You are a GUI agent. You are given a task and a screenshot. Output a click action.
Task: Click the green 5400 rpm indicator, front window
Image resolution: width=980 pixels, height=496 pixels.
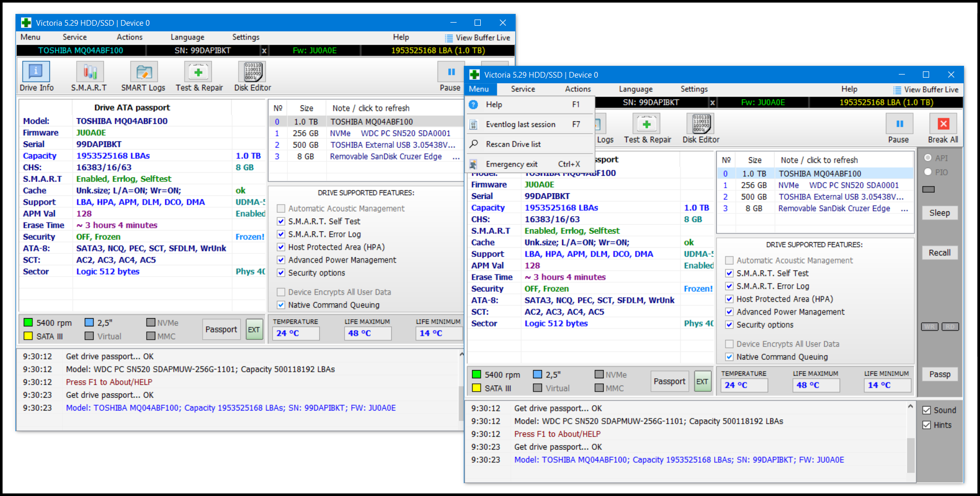pos(476,374)
